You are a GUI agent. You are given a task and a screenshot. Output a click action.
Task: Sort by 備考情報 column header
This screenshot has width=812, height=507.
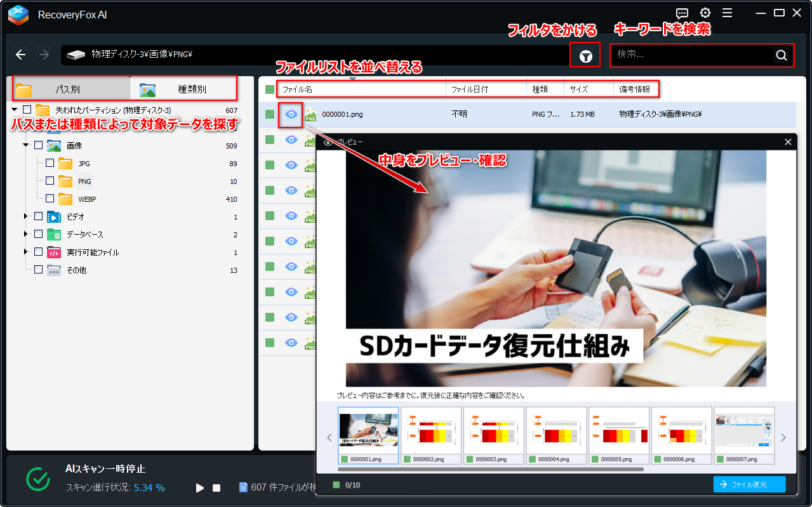[x=636, y=89]
